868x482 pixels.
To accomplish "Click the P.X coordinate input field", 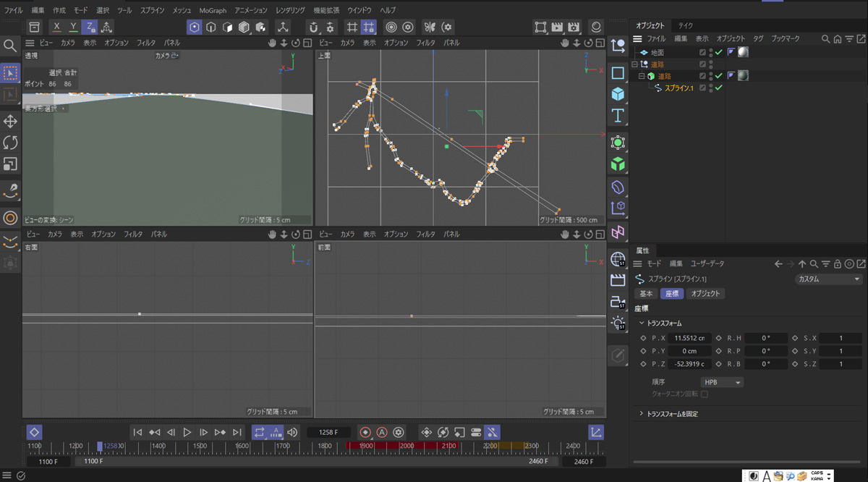I will coord(690,338).
